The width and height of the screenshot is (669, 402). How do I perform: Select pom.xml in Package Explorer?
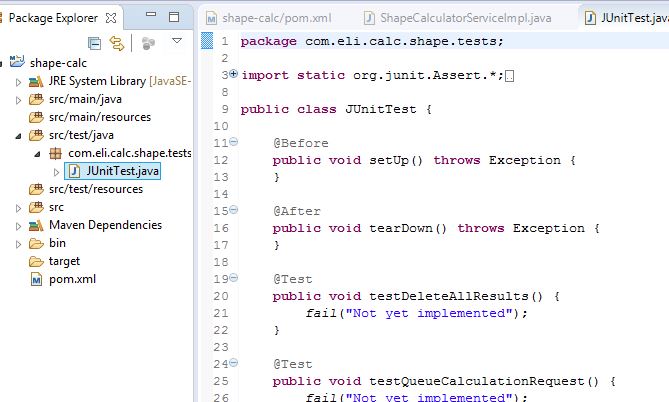[72, 279]
